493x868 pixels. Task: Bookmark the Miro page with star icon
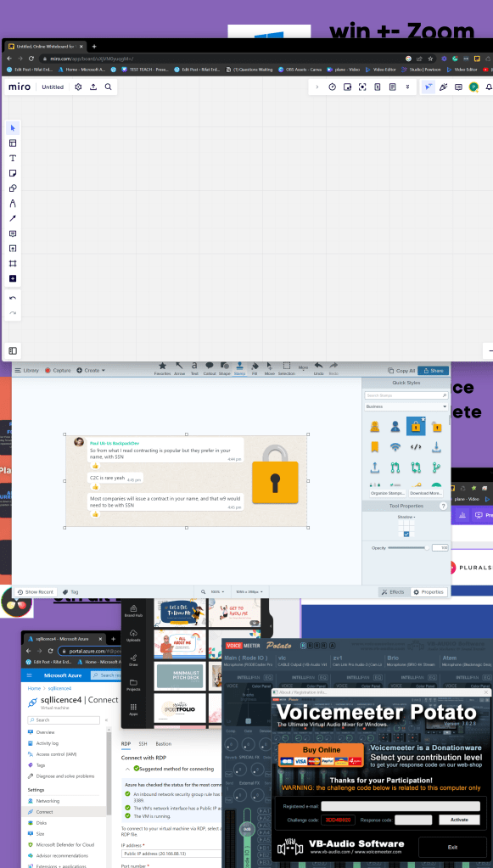(430, 59)
